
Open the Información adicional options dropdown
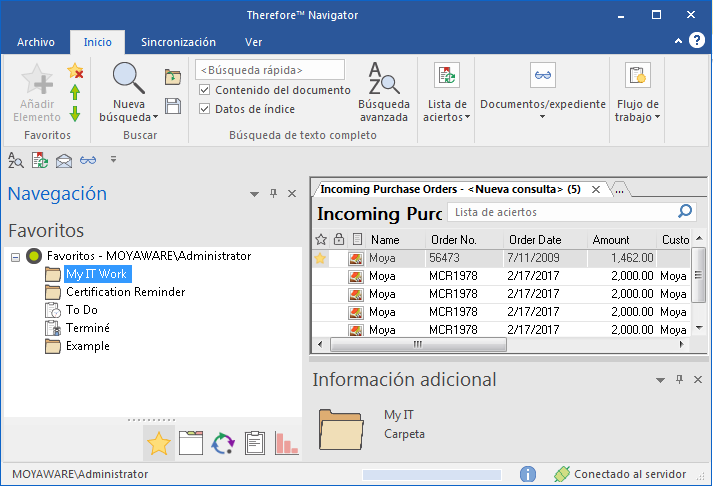(660, 380)
